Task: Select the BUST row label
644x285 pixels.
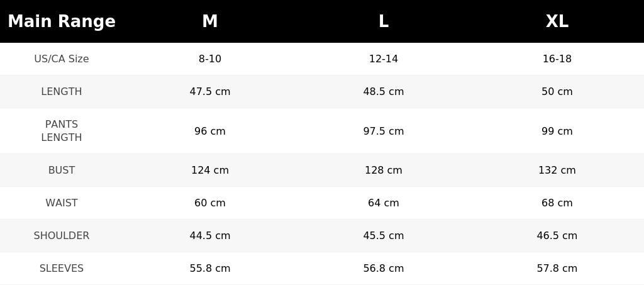Action: [x=62, y=170]
